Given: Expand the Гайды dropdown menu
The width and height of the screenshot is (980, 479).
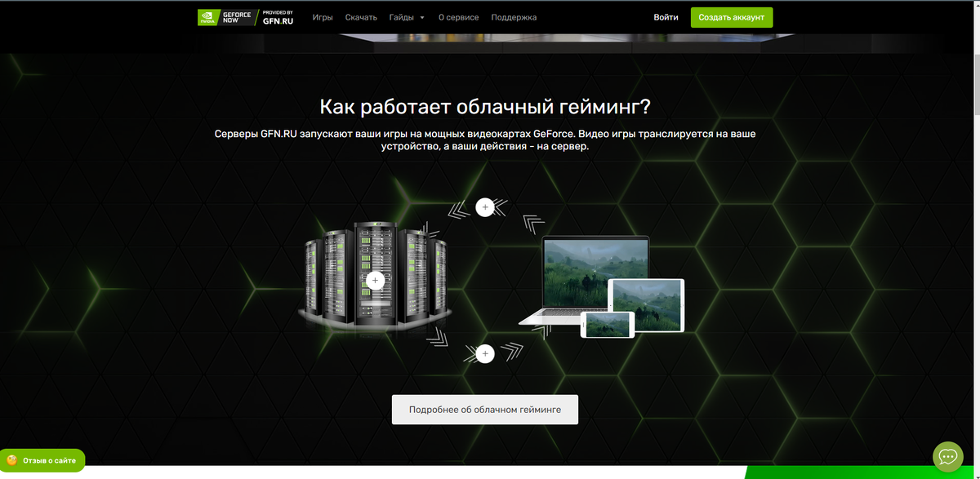Looking at the screenshot, I should pyautogui.click(x=407, y=17).
